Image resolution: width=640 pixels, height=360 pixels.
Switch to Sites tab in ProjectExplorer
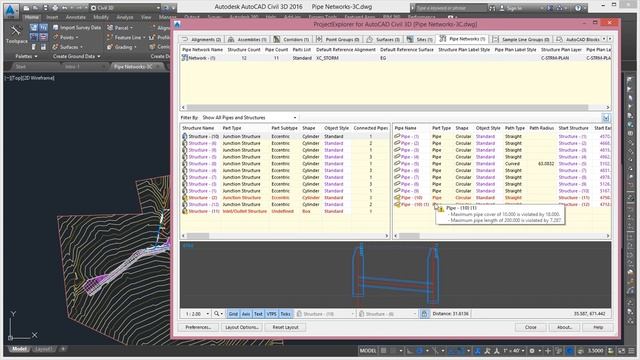420,40
